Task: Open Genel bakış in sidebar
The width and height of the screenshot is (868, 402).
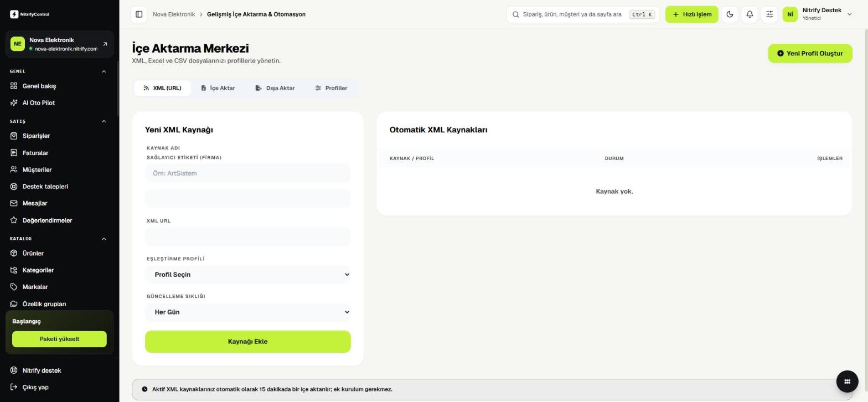Action: (x=59, y=86)
